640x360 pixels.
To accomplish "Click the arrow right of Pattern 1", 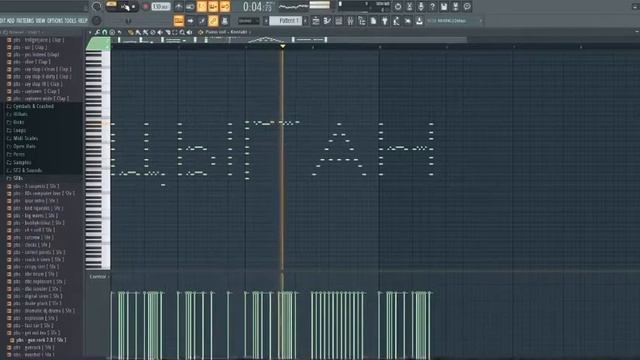I will tap(305, 20).
